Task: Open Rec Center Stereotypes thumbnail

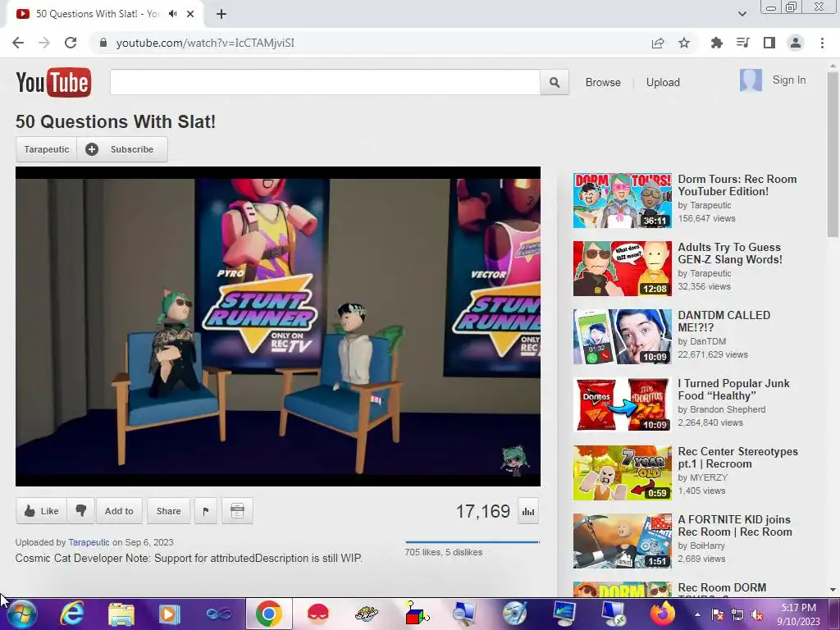Action: pos(622,472)
